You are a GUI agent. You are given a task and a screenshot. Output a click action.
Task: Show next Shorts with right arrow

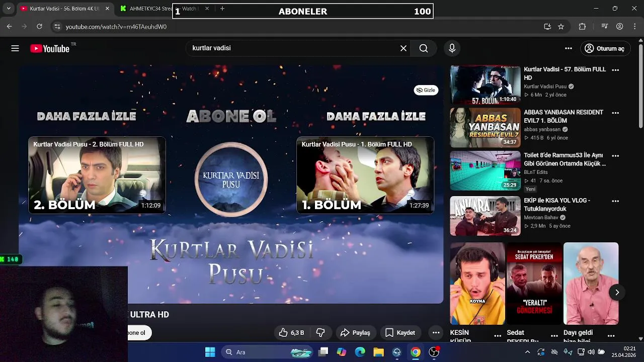click(617, 292)
